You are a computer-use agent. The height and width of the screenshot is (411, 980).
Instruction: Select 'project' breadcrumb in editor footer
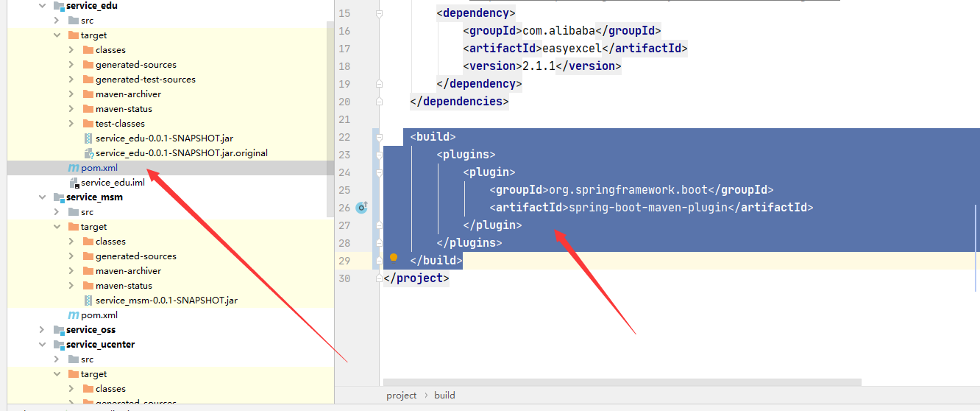(402, 396)
